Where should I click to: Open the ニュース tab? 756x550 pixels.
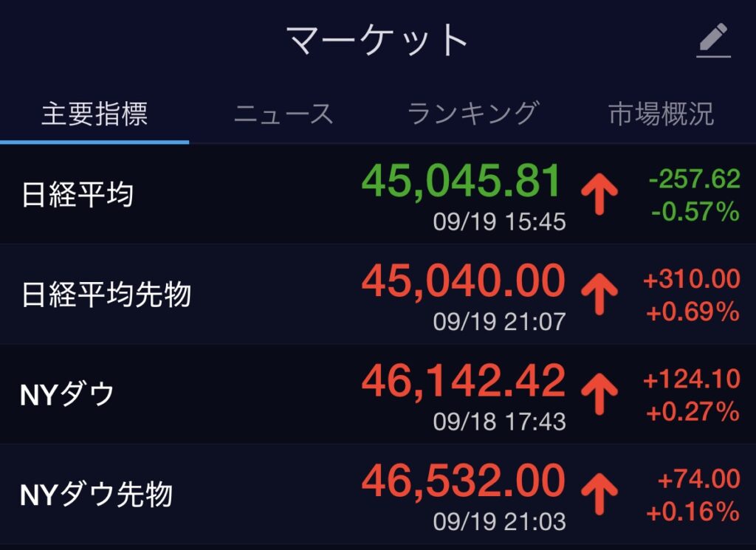pyautogui.click(x=283, y=114)
